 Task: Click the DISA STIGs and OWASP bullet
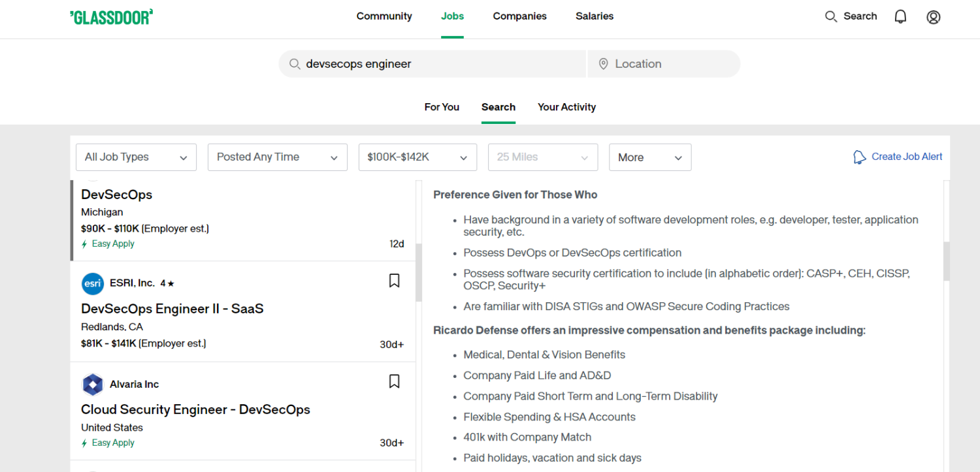pyautogui.click(x=627, y=306)
